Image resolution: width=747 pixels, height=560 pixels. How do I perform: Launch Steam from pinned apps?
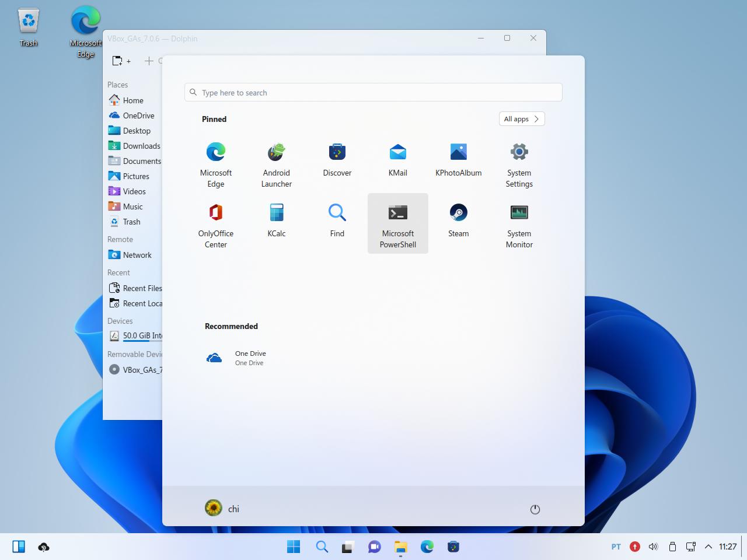point(459,224)
